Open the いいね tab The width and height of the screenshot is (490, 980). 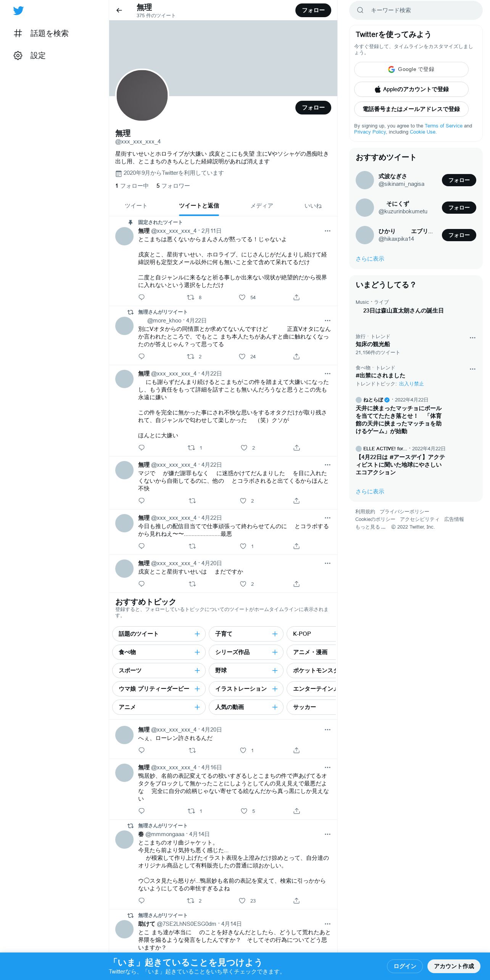pos(313,206)
